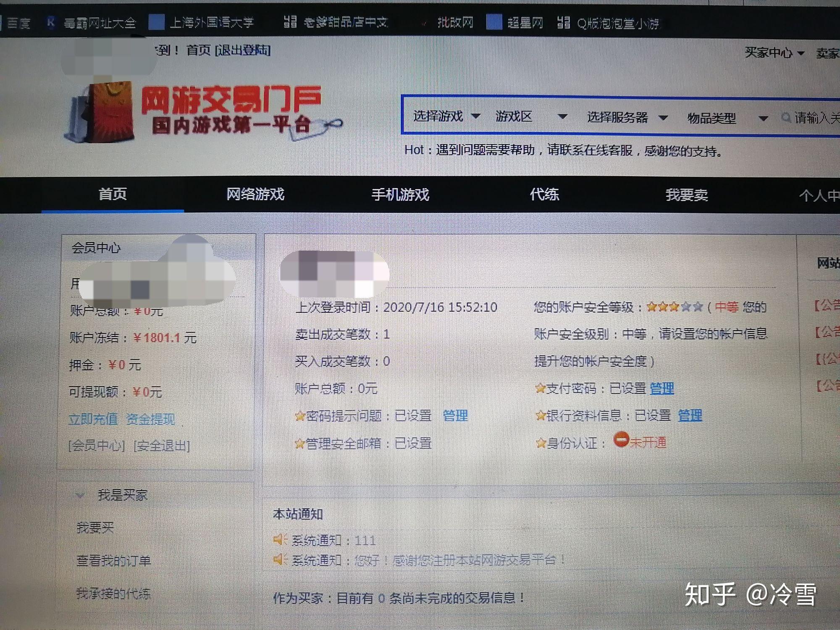Open the 选择游戏 dropdown
The width and height of the screenshot is (840, 630).
coord(446,116)
